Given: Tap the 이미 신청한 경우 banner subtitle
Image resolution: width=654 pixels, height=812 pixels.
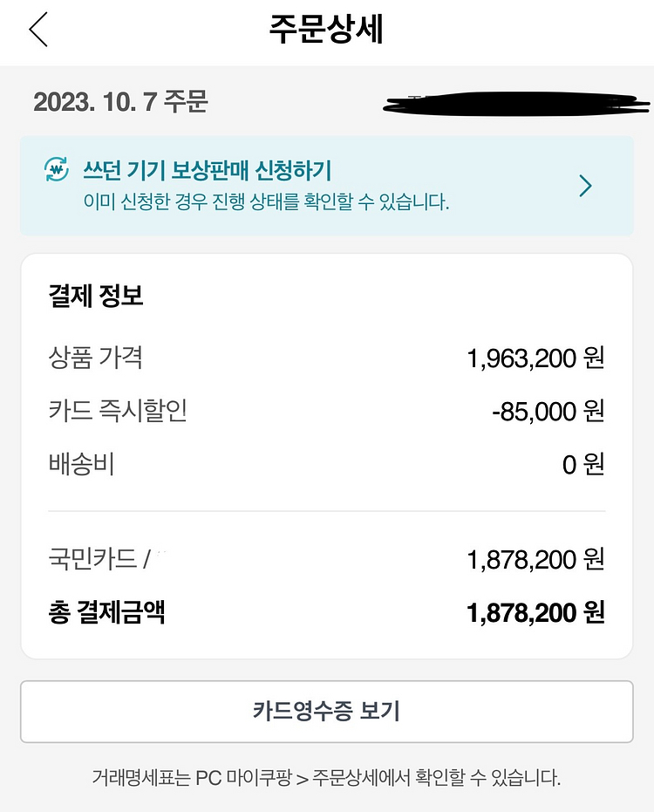Looking at the screenshot, I should [266, 203].
